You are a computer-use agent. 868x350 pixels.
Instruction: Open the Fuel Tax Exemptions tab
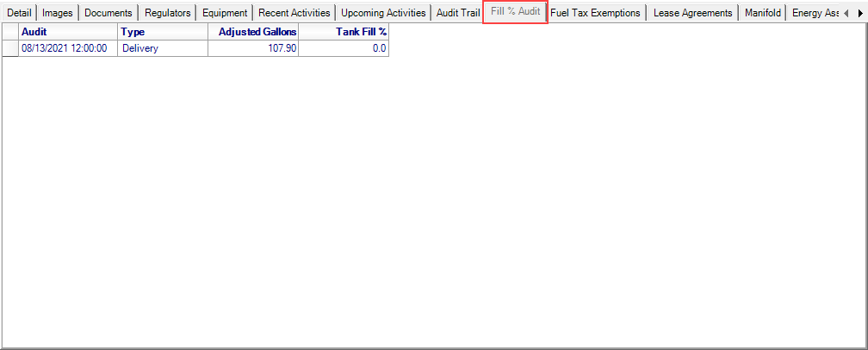pyautogui.click(x=595, y=13)
